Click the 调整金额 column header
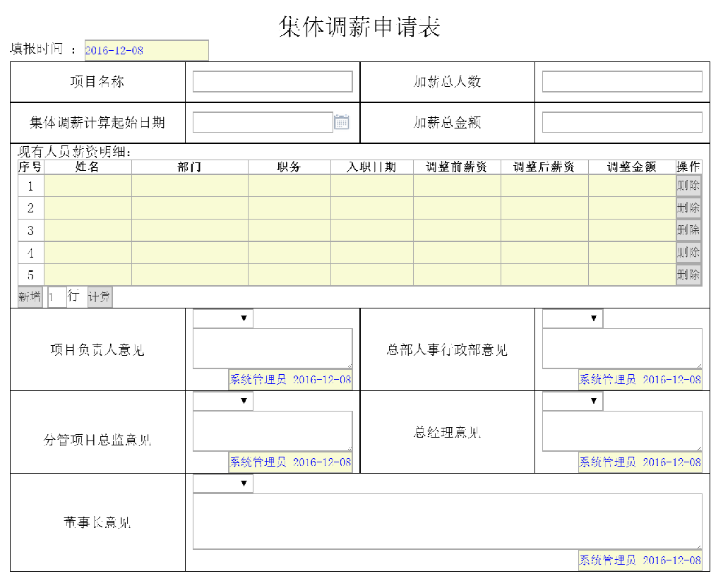The height and width of the screenshot is (588, 723). click(x=632, y=167)
